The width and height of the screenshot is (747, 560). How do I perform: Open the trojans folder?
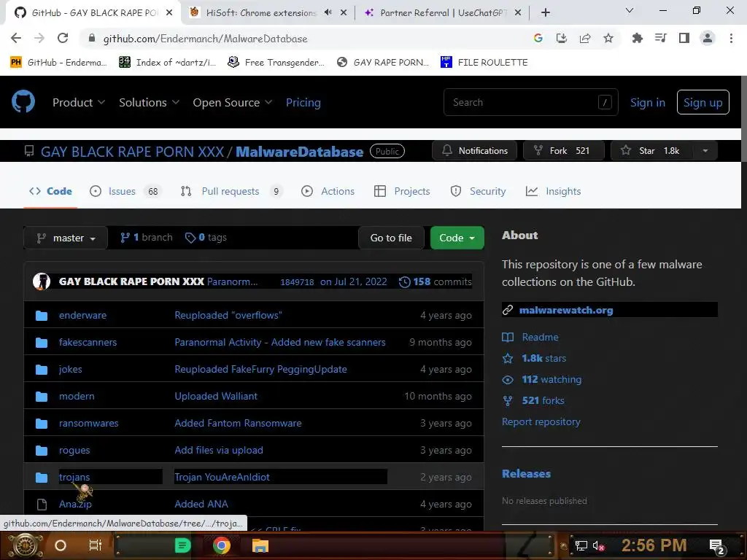tap(74, 477)
